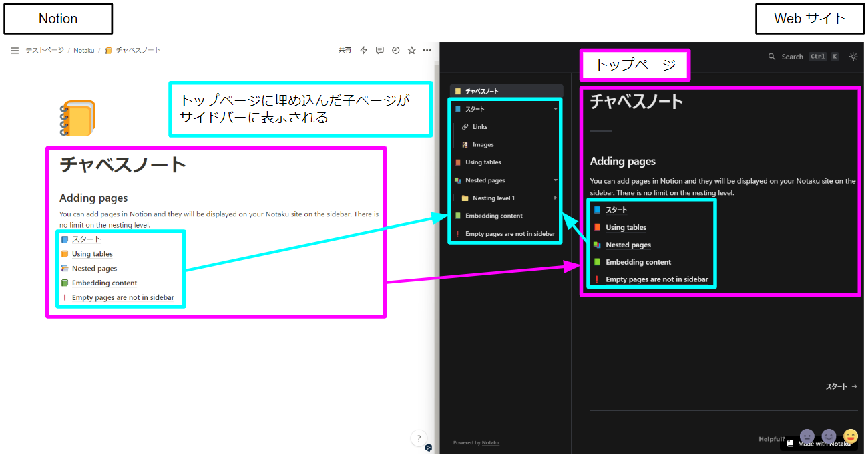Click the Notaku link after 'Powered by'
This screenshot has height=457, width=868.
[x=491, y=442]
